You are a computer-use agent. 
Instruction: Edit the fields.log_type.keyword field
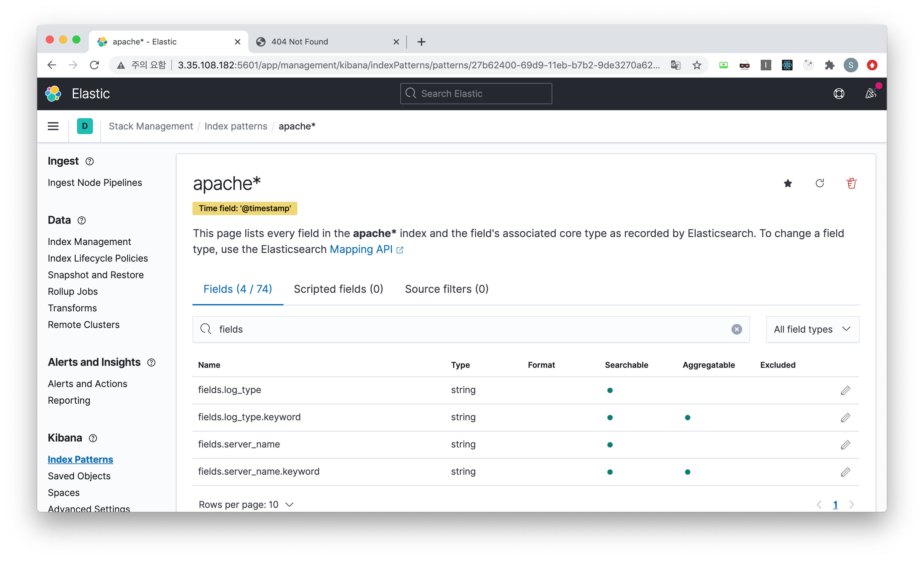click(x=845, y=417)
